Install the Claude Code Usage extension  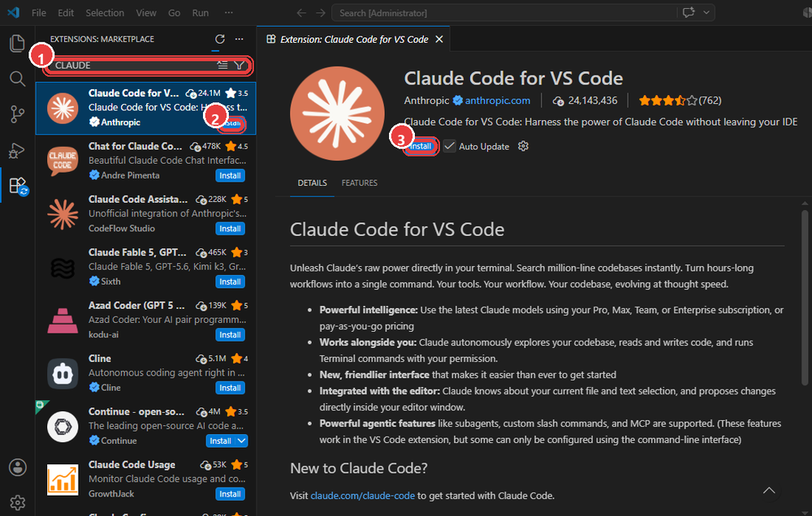tap(230, 494)
